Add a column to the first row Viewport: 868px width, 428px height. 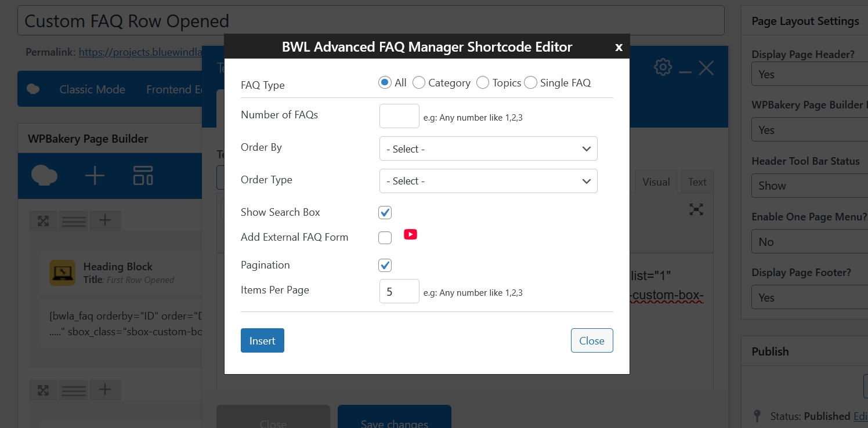click(104, 220)
